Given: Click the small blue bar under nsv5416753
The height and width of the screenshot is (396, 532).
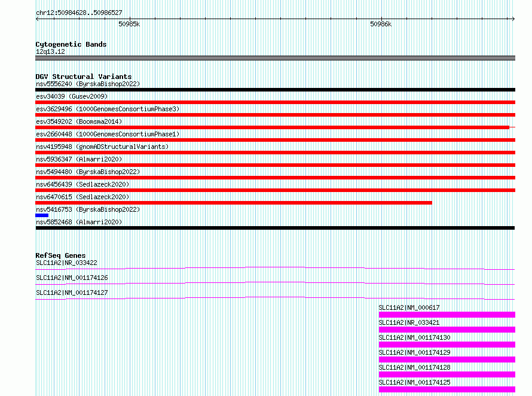Looking at the screenshot, I should (42, 215).
